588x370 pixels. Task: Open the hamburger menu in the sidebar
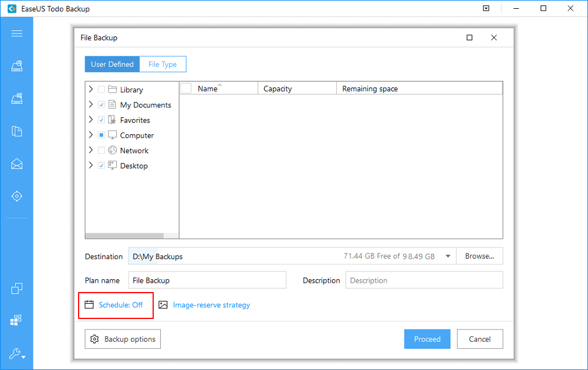tap(17, 34)
